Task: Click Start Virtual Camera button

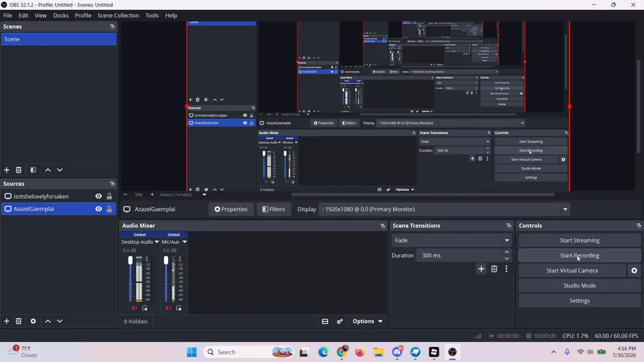Action: 572,270
